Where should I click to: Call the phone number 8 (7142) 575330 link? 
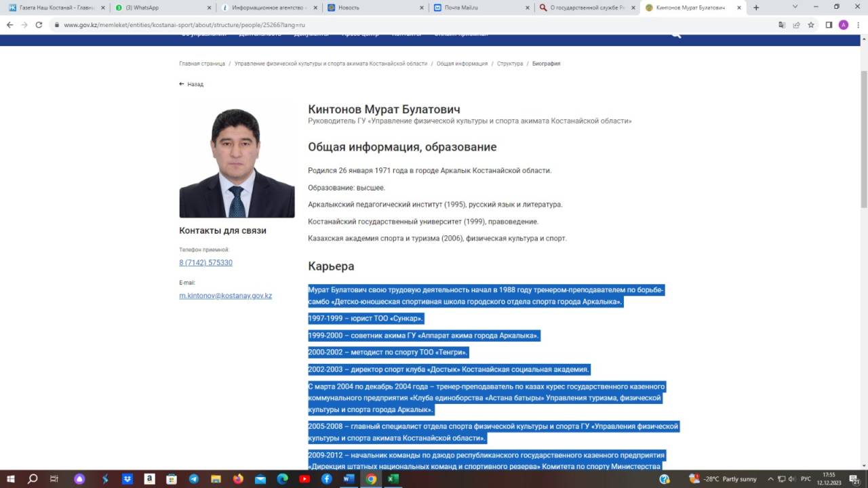point(205,262)
